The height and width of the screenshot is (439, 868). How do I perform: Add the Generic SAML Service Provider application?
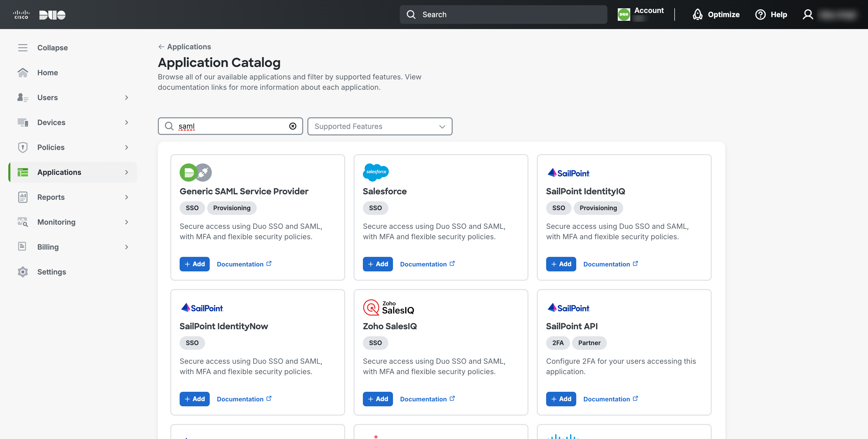coord(194,264)
